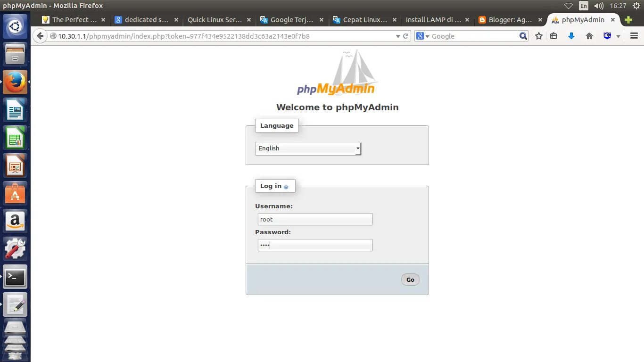Click the Language legend label
This screenshot has width=644, height=362.
277,126
